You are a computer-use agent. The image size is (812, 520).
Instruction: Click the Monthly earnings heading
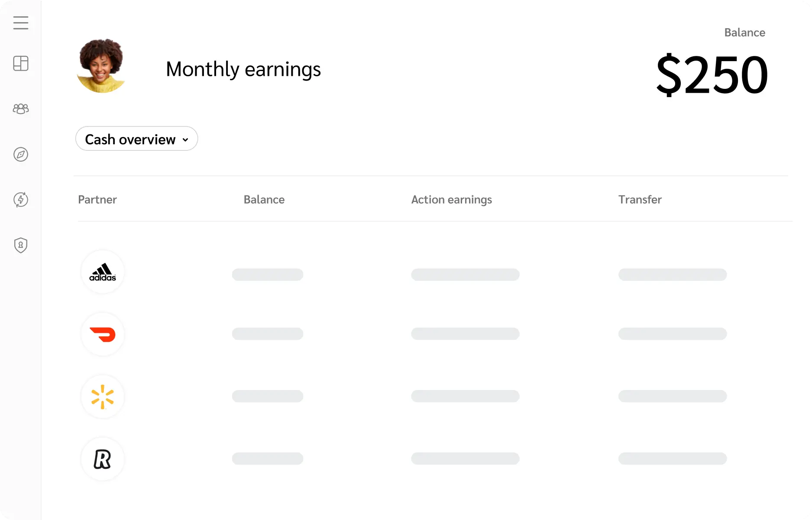click(243, 69)
